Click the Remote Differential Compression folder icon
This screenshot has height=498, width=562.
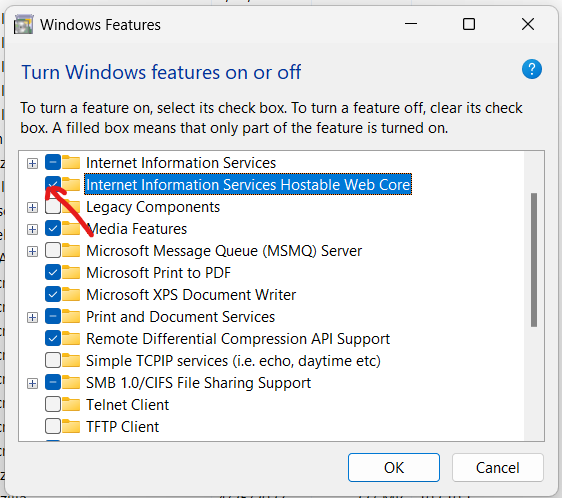(x=71, y=338)
